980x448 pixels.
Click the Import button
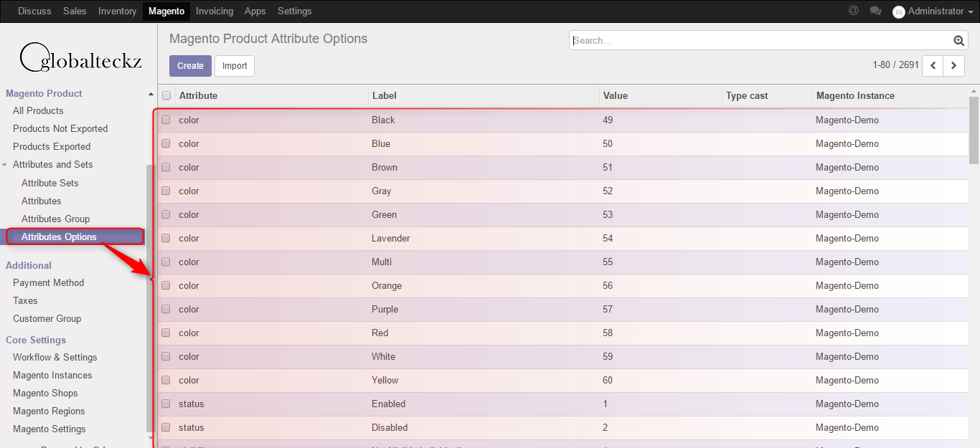point(235,65)
